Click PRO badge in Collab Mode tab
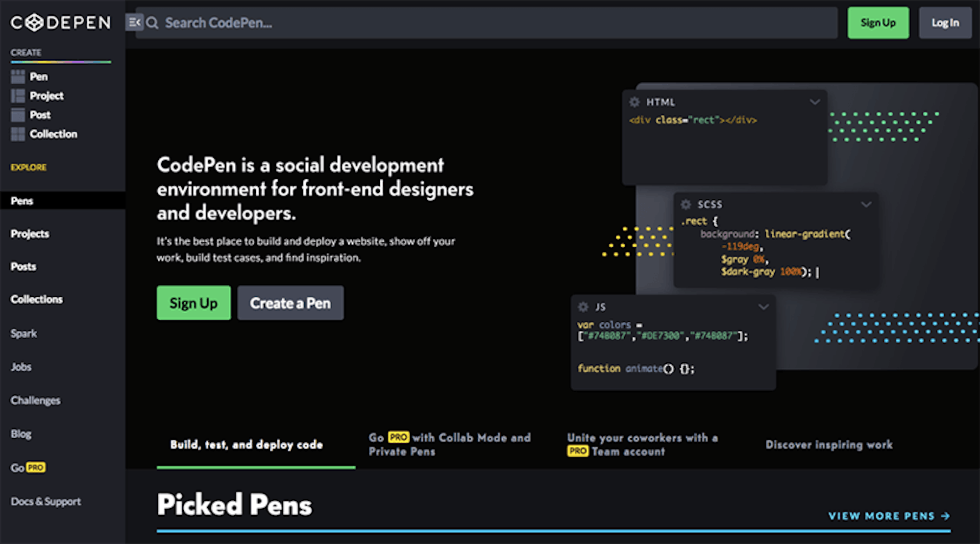The image size is (980, 544). coord(398,437)
